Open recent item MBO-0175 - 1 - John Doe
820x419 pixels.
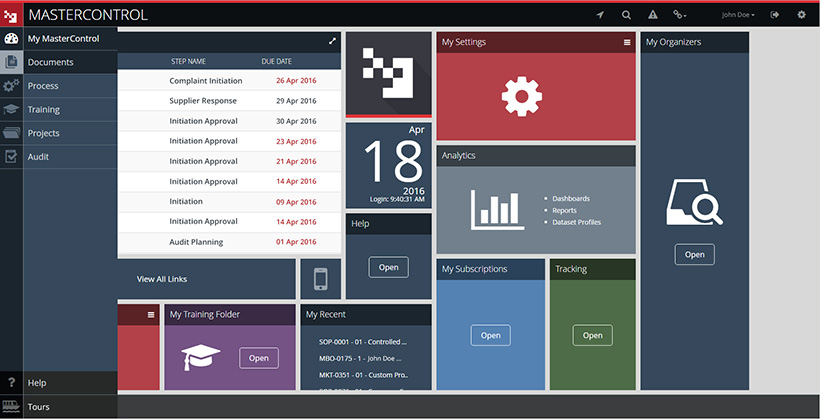point(361,359)
